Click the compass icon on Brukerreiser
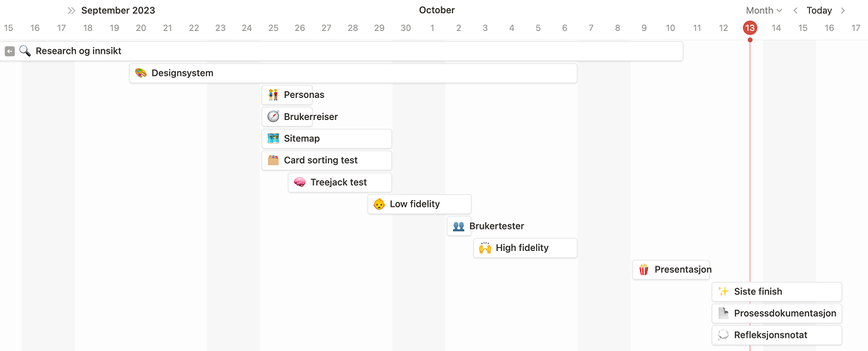The height and width of the screenshot is (351, 868). coord(273,116)
